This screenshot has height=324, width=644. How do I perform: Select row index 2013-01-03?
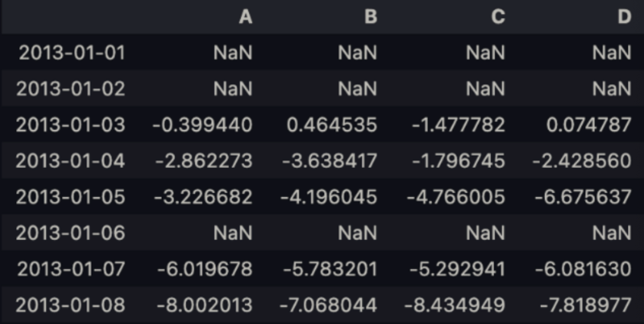tap(71, 125)
